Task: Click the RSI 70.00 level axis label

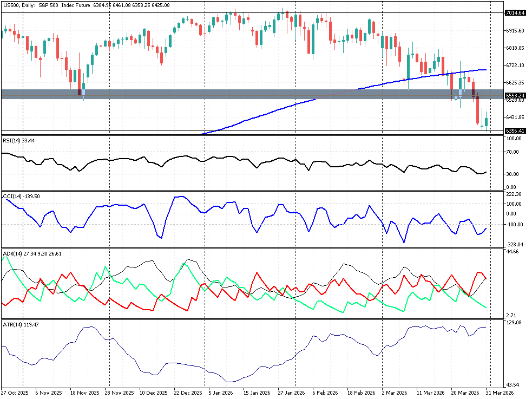Action: [513, 152]
